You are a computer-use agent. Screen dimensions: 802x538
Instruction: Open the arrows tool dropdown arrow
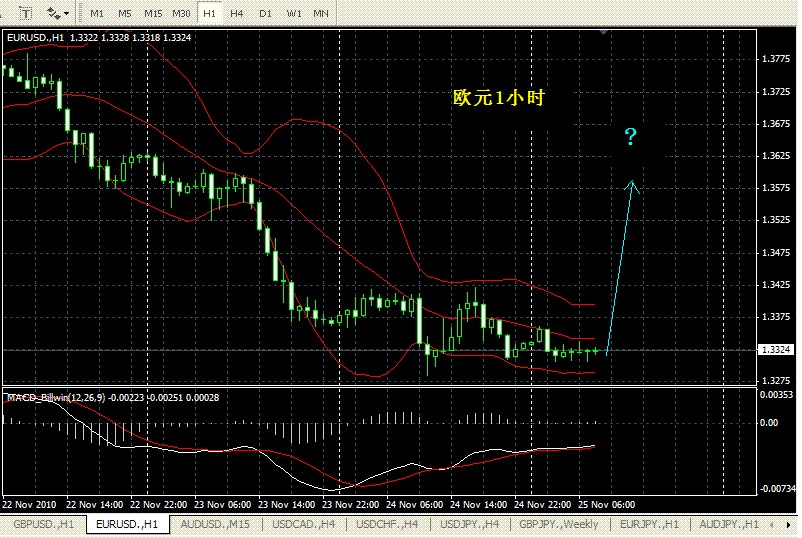(x=66, y=14)
